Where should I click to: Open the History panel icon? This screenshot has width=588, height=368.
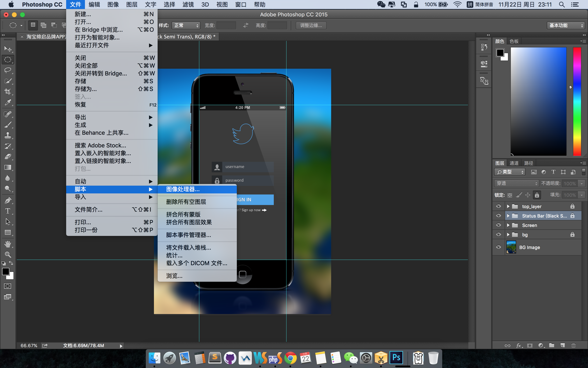click(484, 47)
